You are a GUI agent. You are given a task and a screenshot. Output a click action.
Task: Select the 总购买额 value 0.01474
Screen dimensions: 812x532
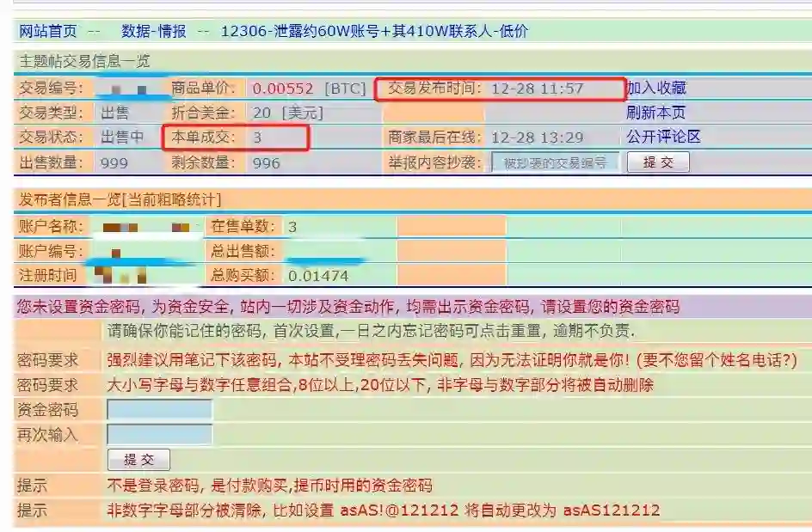pos(318,276)
